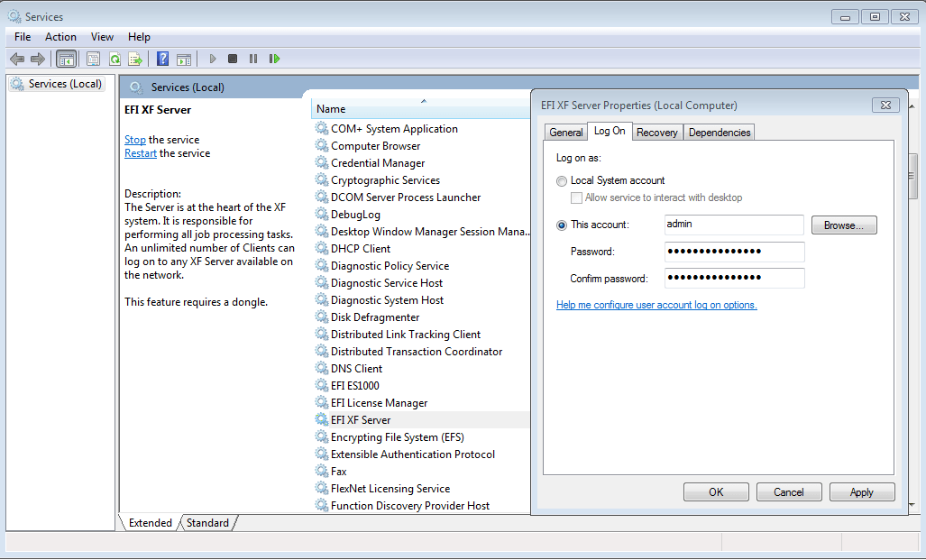
Task: Open the Help menu
Action: (139, 37)
